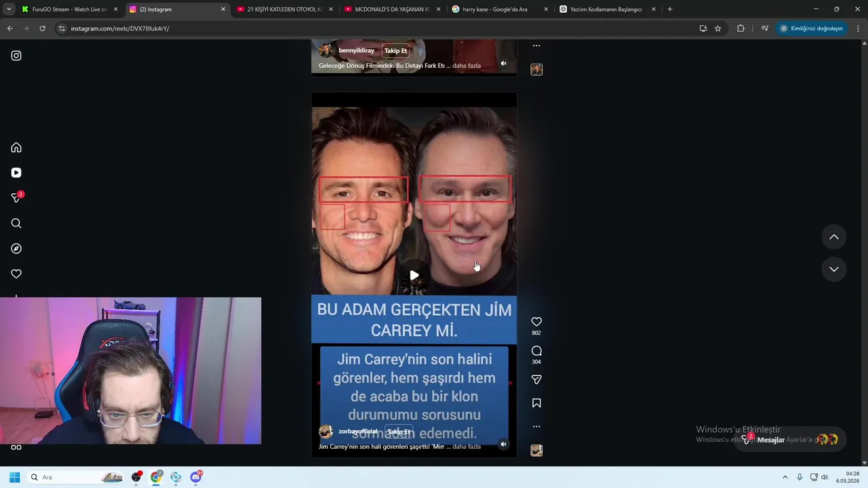Screen dimensions: 868x488
Task: Open the media controls button in Chrome toolbar
Action: coord(765,28)
